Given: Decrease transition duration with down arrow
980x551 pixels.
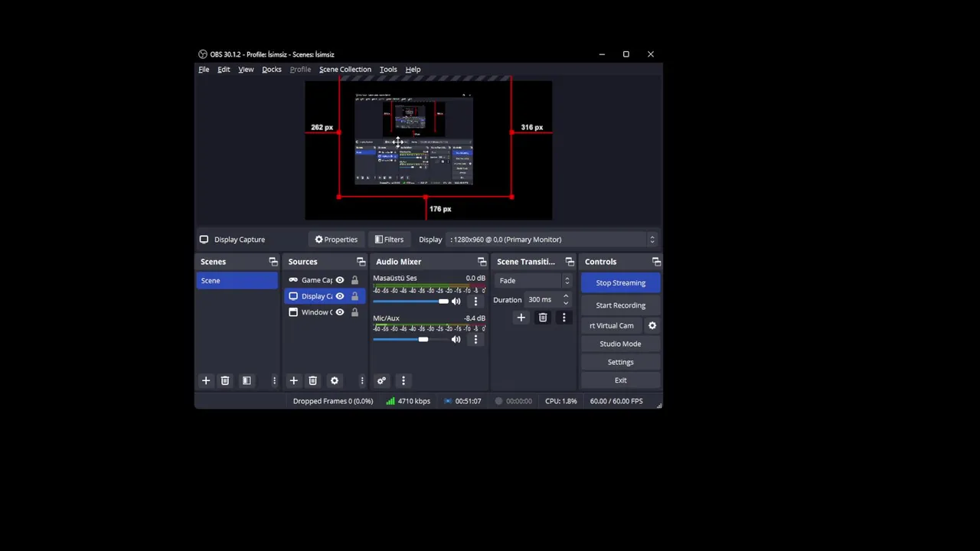Looking at the screenshot, I should click(x=566, y=303).
